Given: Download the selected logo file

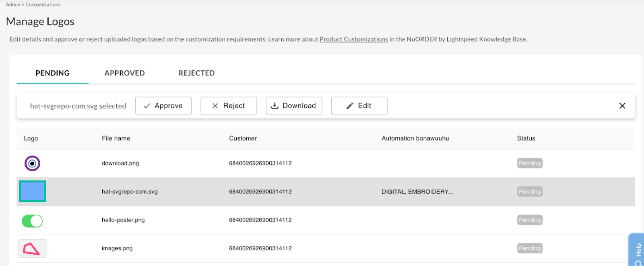Looking at the screenshot, I should point(294,106).
